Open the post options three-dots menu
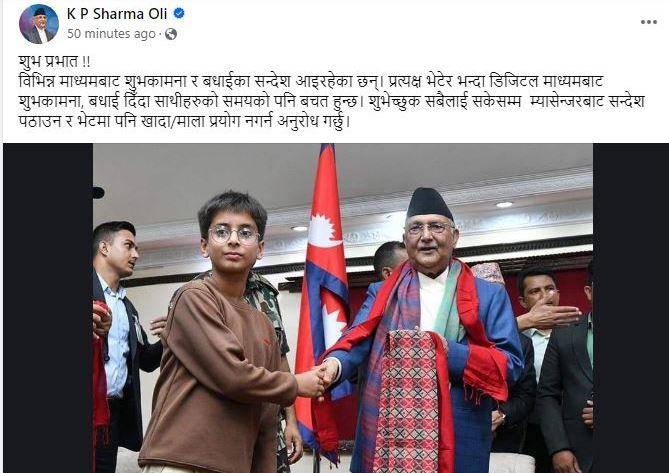The height and width of the screenshot is (473, 669). (x=649, y=22)
